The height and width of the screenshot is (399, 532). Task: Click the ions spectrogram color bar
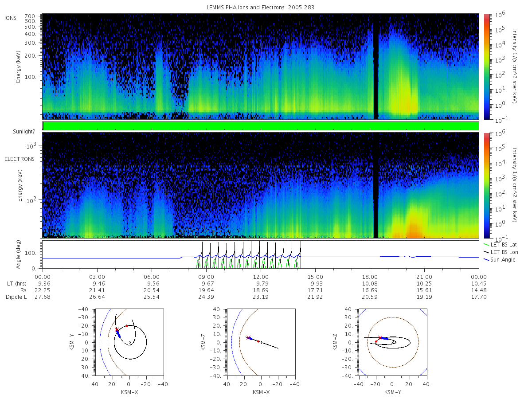point(486,66)
